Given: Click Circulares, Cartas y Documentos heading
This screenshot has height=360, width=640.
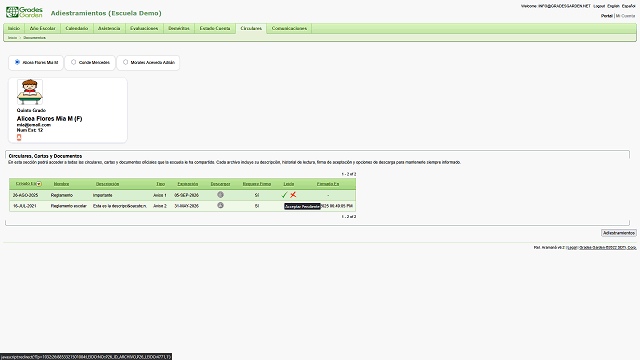Looking at the screenshot, I should pyautogui.click(x=45, y=156).
